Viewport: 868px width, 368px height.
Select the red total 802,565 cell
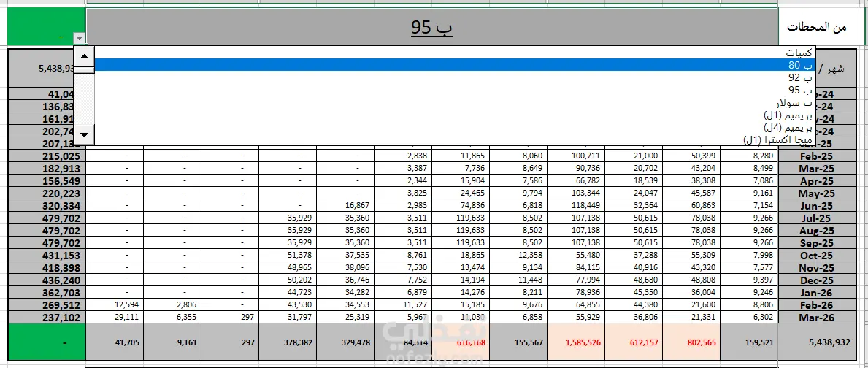[692, 342]
